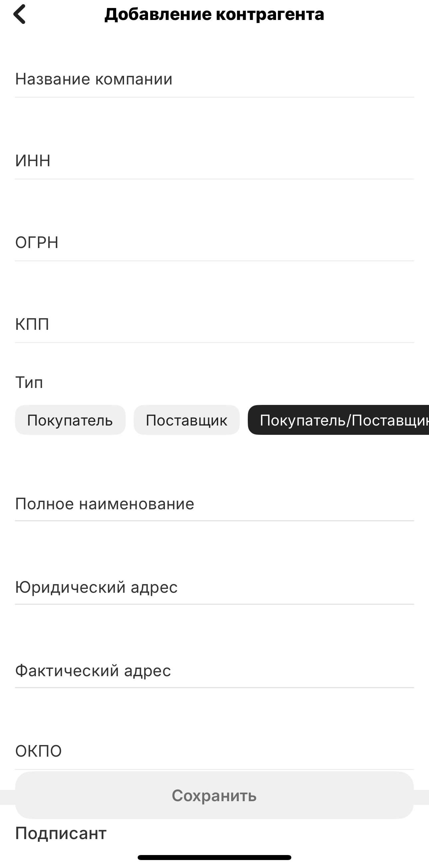Image resolution: width=429 pixels, height=868 pixels.
Task: Tap the underline under Полное наименование
Action: 214,521
